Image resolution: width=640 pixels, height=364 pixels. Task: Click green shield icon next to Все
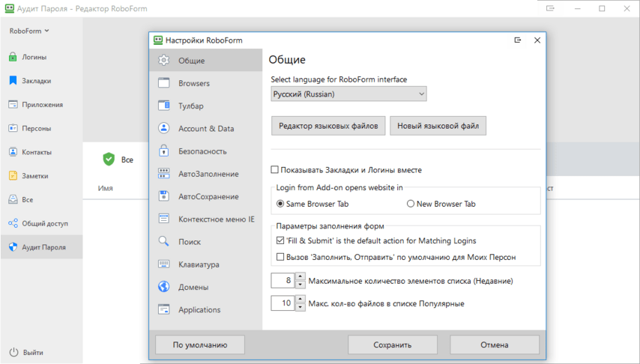point(109,159)
